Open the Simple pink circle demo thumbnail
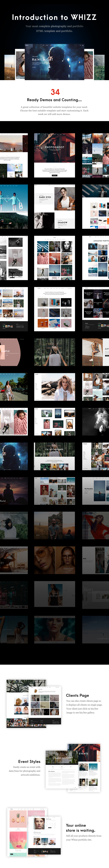 14,352
